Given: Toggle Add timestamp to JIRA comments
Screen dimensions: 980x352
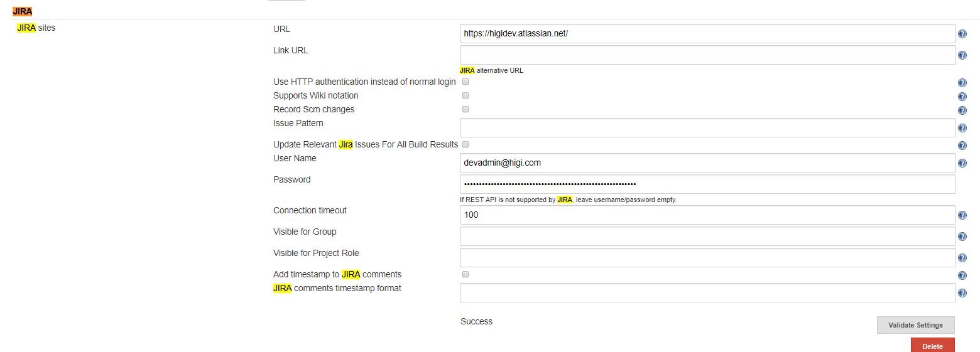Looking at the screenshot, I should [x=465, y=274].
